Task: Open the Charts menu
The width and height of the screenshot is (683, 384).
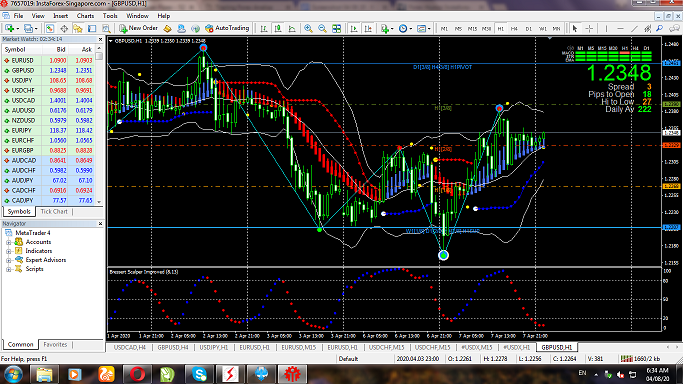Action: tap(85, 16)
